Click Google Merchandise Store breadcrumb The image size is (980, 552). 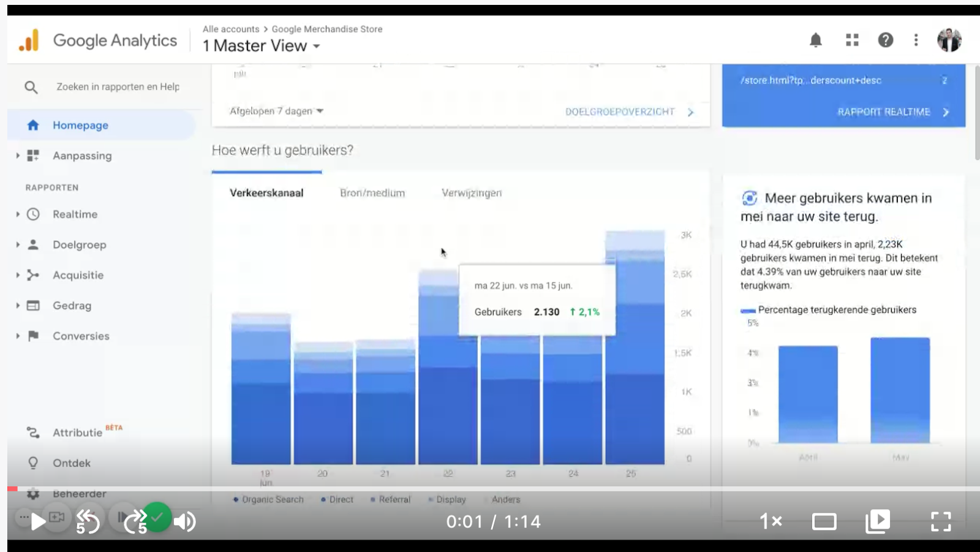[327, 29]
